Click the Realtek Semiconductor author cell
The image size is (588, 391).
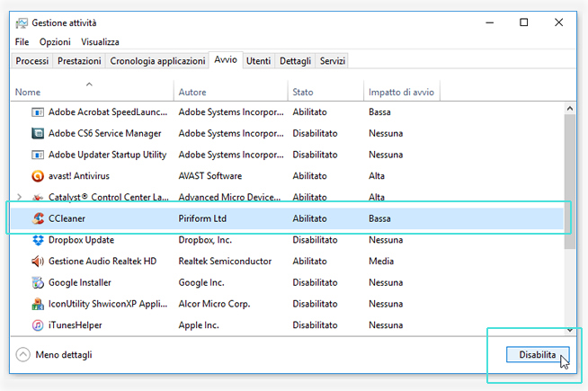(x=225, y=262)
